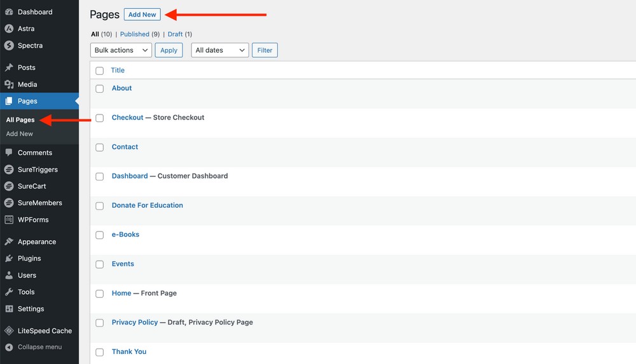
Task: Click the LiteSpeed Cache diamond icon
Action: [x=9, y=331]
